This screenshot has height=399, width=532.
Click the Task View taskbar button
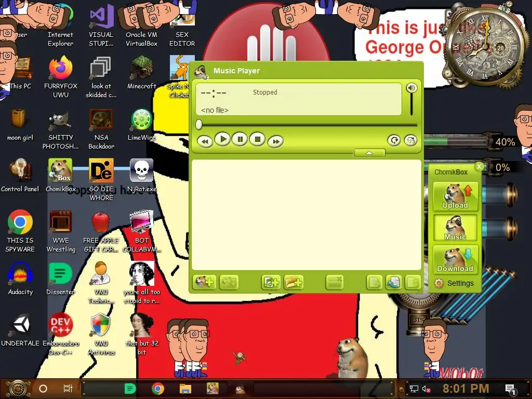pos(68,389)
